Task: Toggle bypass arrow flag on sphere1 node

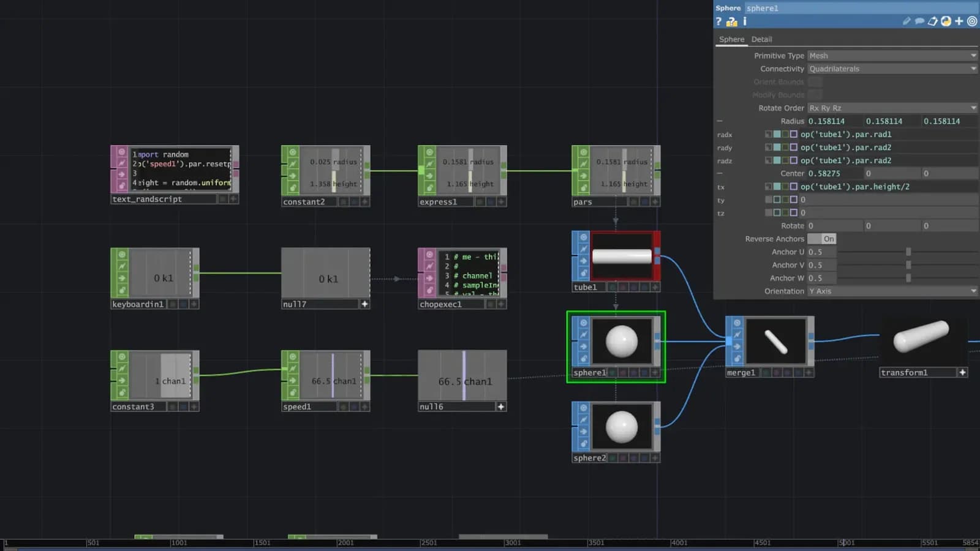Action: tap(584, 347)
